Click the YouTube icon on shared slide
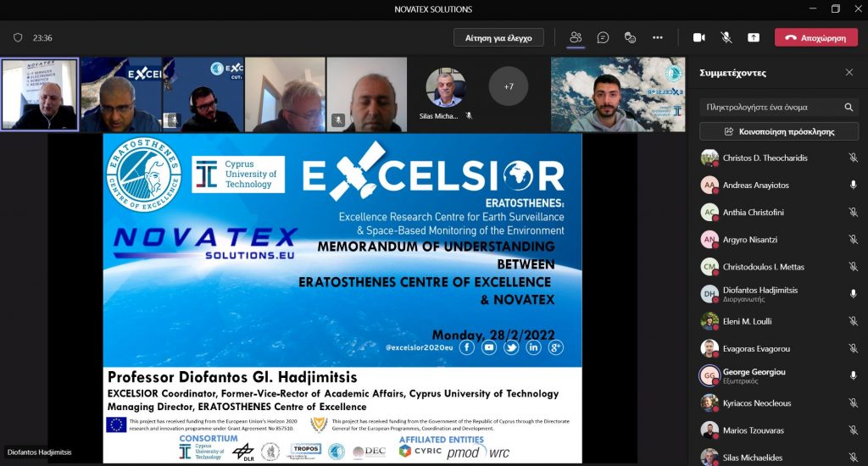Image resolution: width=868 pixels, height=466 pixels. click(489, 347)
